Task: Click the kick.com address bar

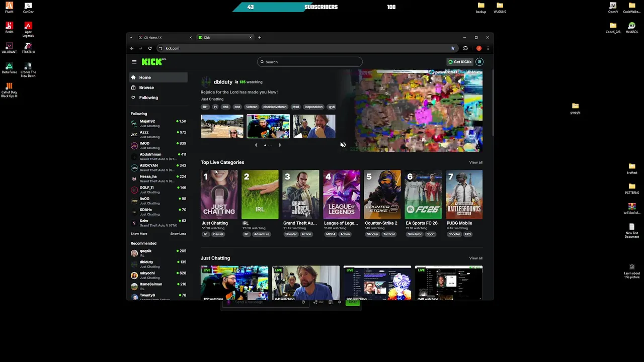Action: coord(307,48)
